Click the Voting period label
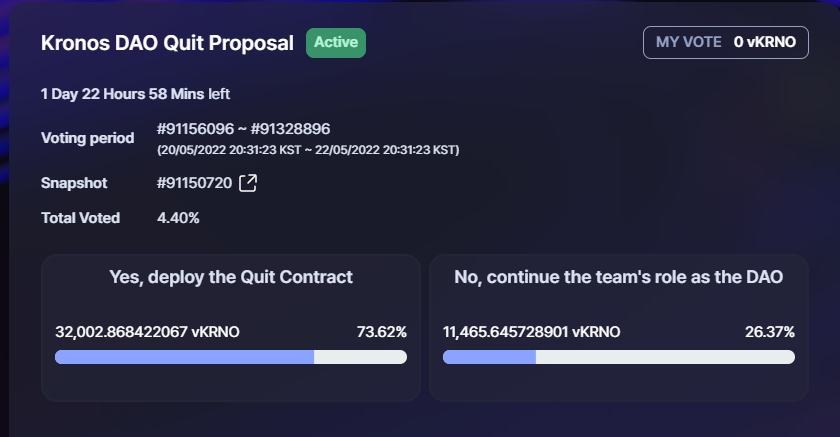The image size is (840, 437). [x=88, y=138]
